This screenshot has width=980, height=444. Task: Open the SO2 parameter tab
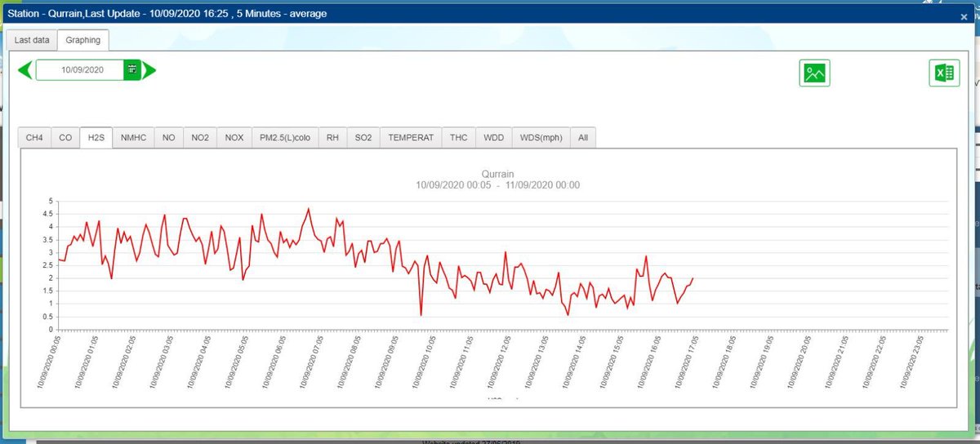[363, 138]
